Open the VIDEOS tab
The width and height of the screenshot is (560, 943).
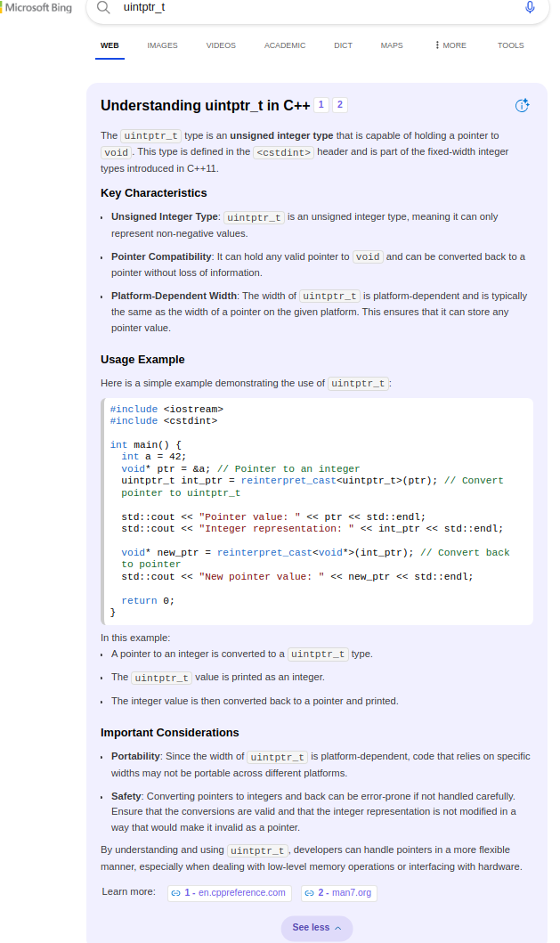[221, 45]
